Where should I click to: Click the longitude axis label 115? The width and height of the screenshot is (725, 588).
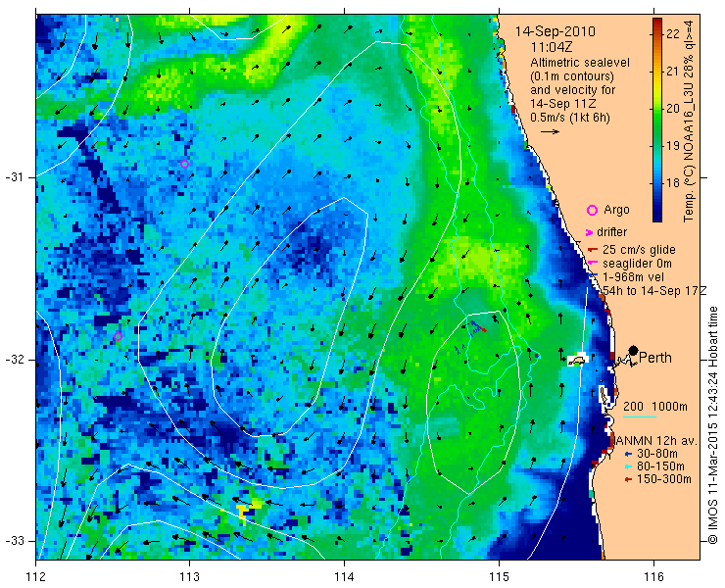pyautogui.click(x=499, y=577)
